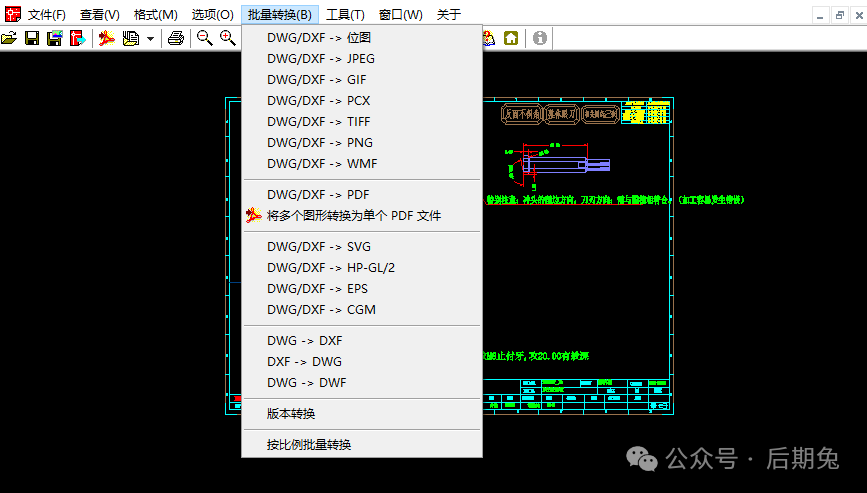Image resolution: width=867 pixels, height=493 pixels.
Task: Click the help book toolbar icon
Action: pyautogui.click(x=489, y=38)
